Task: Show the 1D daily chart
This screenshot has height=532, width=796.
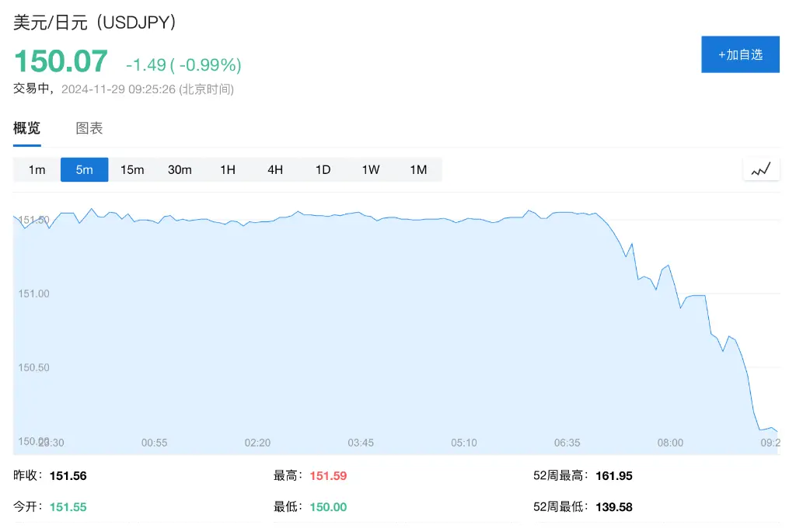Action: (323, 169)
